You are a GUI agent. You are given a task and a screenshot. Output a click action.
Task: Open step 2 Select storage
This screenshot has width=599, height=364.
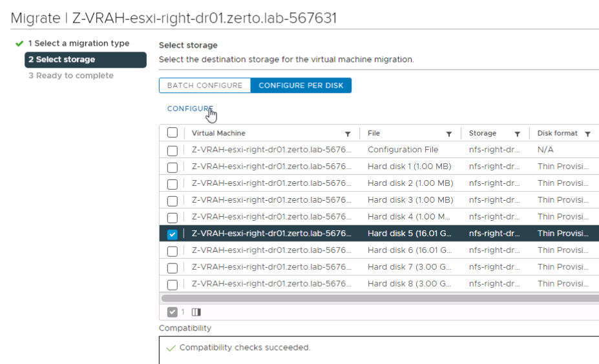click(61, 59)
